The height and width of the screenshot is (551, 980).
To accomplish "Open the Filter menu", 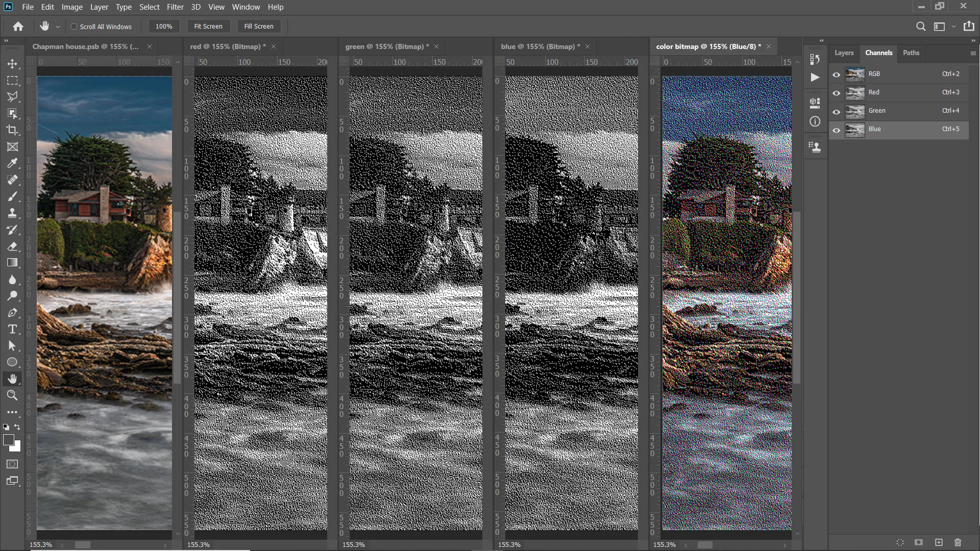I will coord(175,7).
